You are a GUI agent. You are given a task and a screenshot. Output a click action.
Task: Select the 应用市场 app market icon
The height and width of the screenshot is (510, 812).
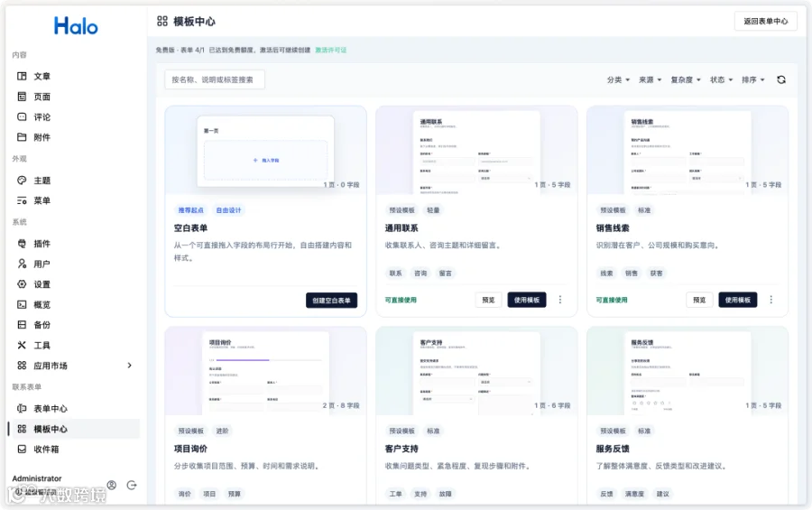[22, 366]
